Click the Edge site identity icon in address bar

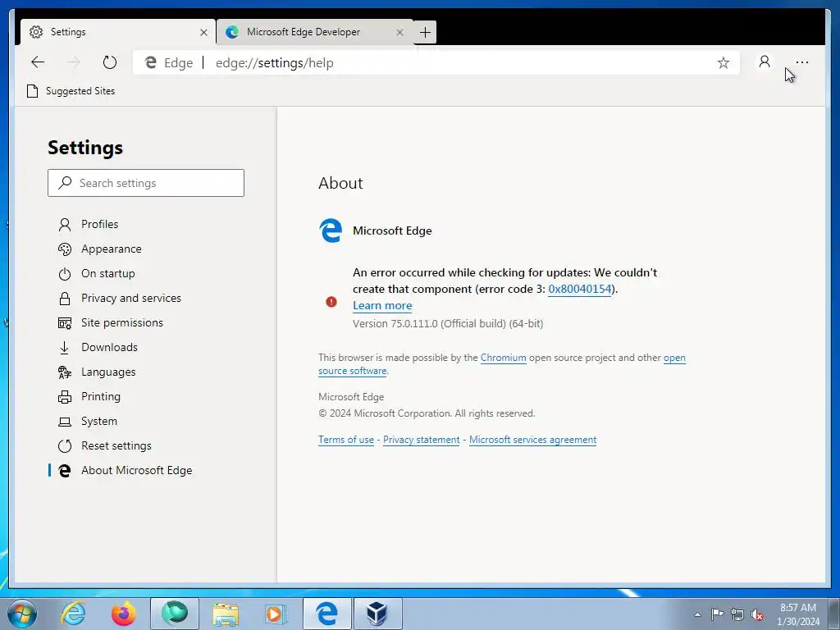click(x=151, y=62)
